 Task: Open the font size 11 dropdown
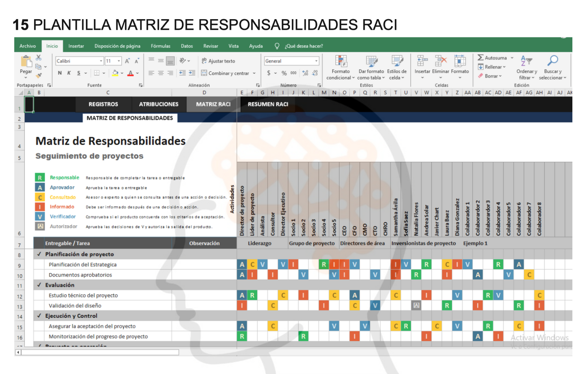pyautogui.click(x=119, y=61)
